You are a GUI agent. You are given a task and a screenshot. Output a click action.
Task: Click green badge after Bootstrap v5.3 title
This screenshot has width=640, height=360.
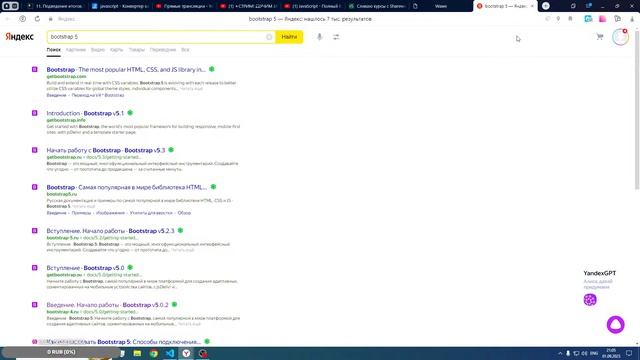pyautogui.click(x=171, y=150)
